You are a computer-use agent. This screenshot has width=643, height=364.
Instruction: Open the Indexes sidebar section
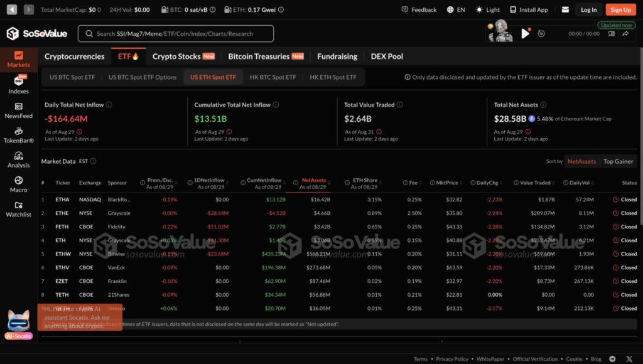[x=18, y=85]
